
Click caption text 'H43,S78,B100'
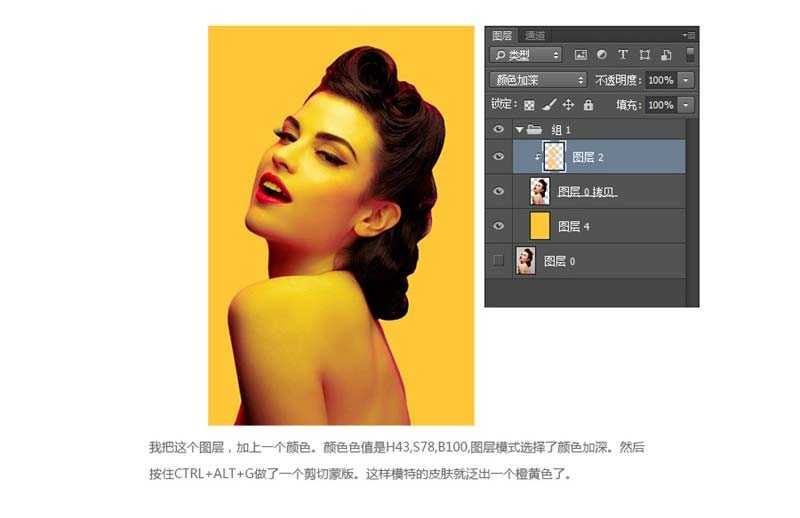point(427,448)
